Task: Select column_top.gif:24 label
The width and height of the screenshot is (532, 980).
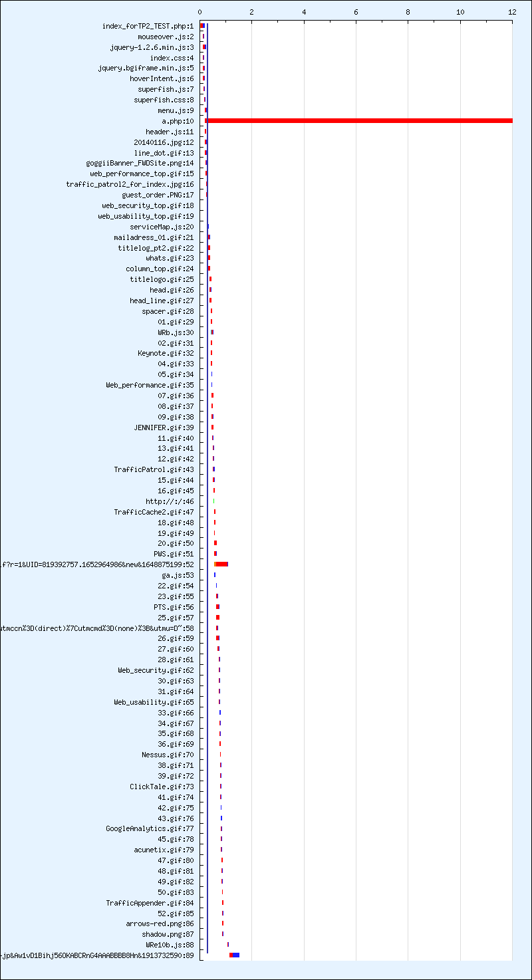Action: [x=160, y=269]
